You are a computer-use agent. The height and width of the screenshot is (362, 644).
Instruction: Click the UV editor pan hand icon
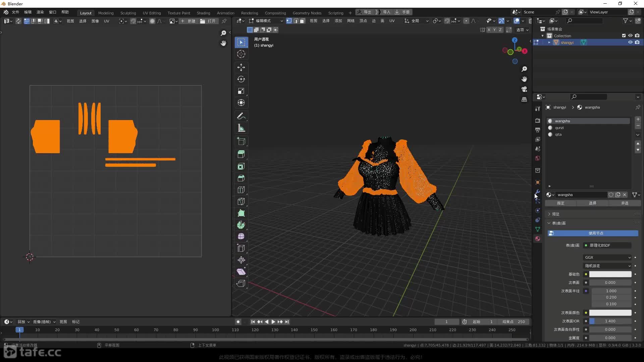223,43
